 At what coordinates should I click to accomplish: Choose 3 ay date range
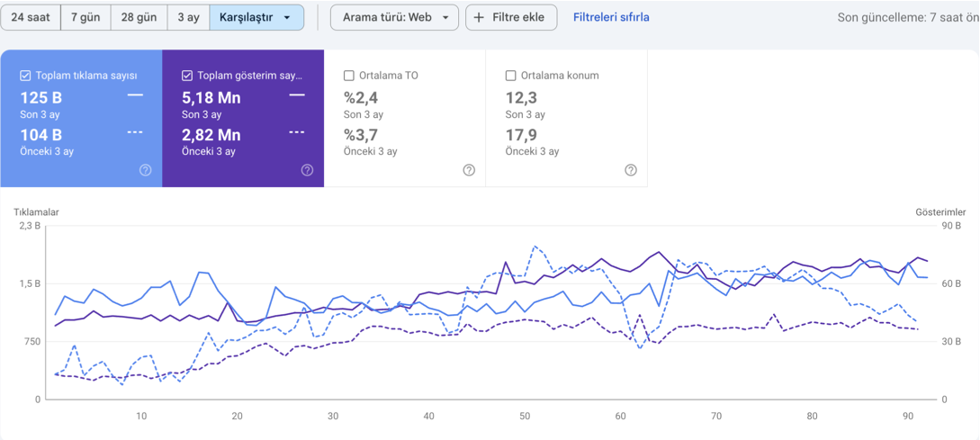[188, 17]
